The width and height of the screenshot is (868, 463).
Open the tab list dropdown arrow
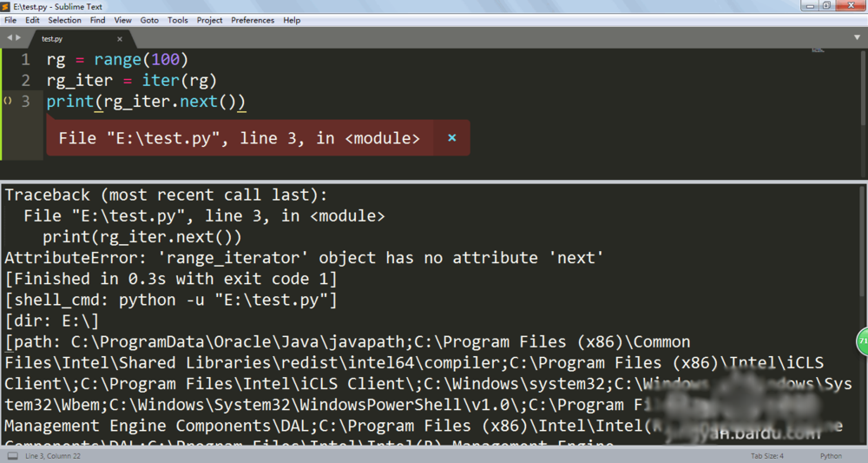(x=857, y=37)
